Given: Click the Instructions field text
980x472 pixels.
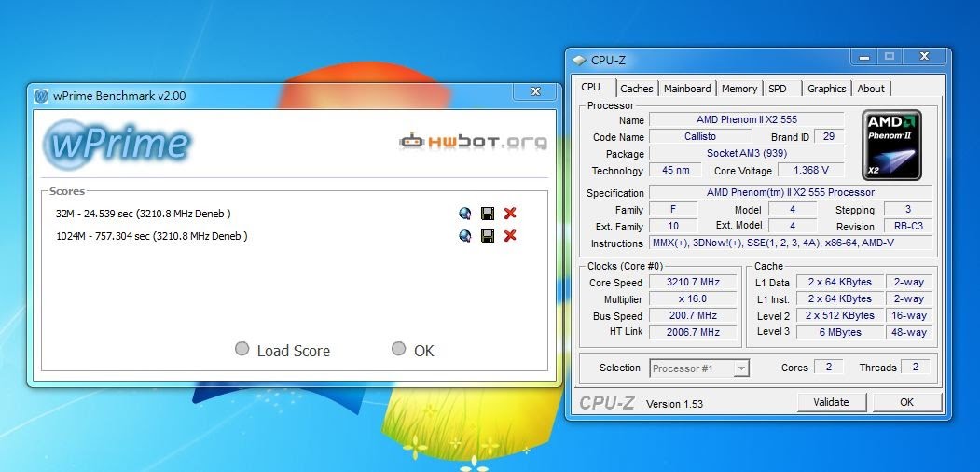Looking at the screenshot, I should click(x=791, y=243).
